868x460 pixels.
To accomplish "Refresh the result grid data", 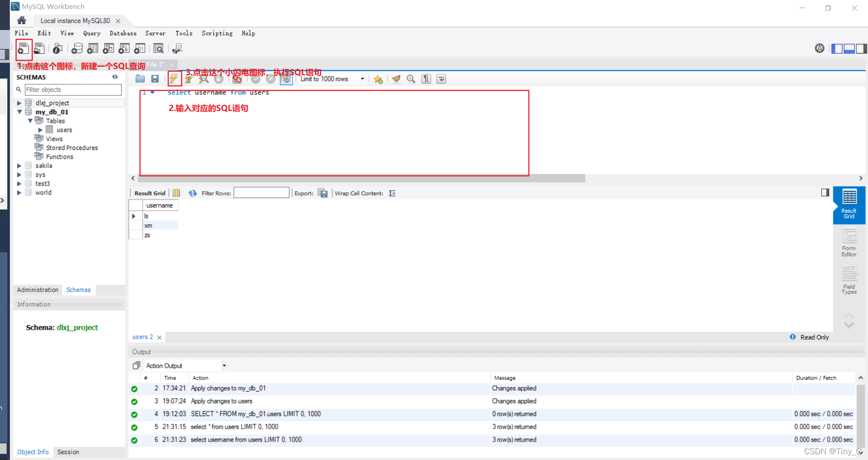I will pyautogui.click(x=192, y=193).
